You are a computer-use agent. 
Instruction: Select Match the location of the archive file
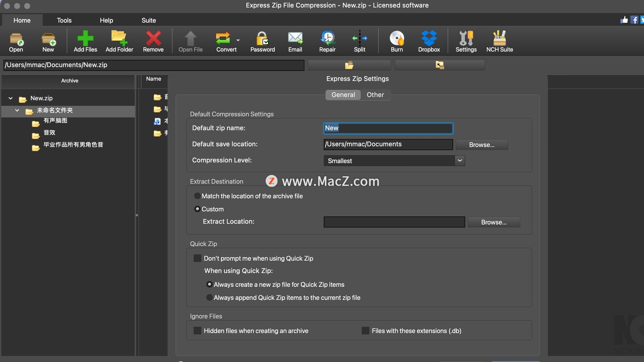point(198,196)
